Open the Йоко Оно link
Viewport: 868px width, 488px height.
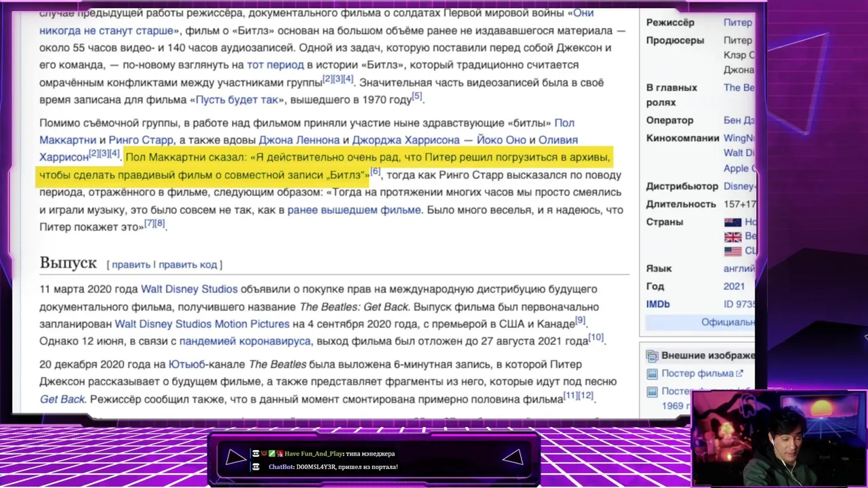click(x=501, y=140)
